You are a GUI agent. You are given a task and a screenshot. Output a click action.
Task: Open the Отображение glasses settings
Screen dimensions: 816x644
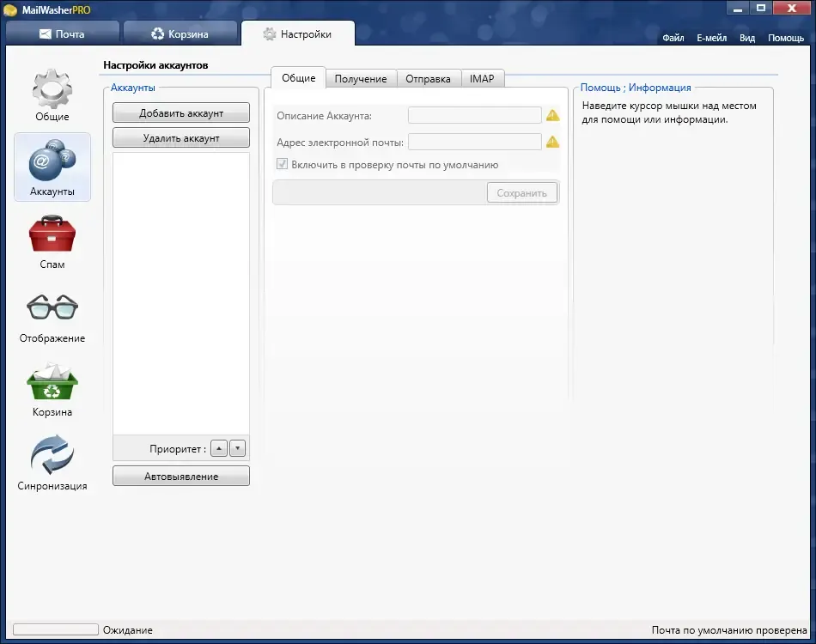(x=52, y=319)
